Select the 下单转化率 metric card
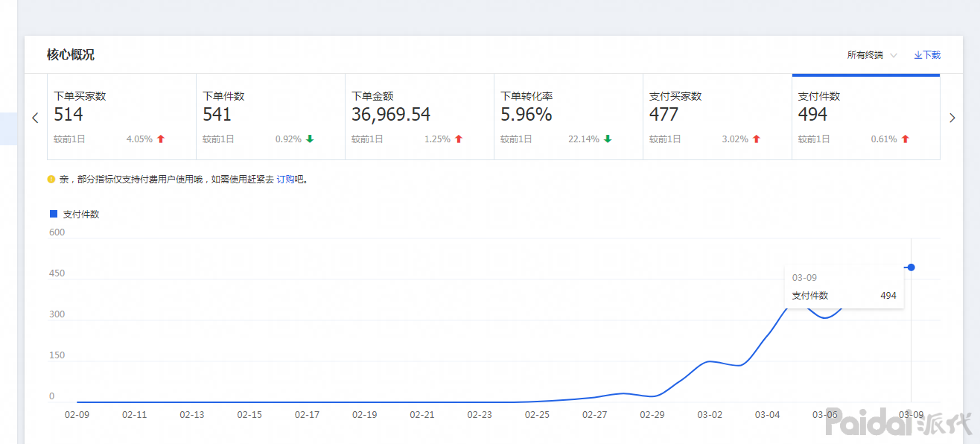This screenshot has width=980, height=444. point(568,117)
